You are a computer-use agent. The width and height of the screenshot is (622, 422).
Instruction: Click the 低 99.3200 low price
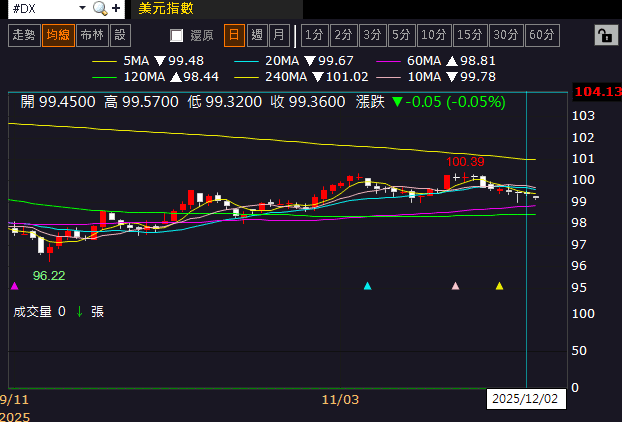tap(225, 102)
